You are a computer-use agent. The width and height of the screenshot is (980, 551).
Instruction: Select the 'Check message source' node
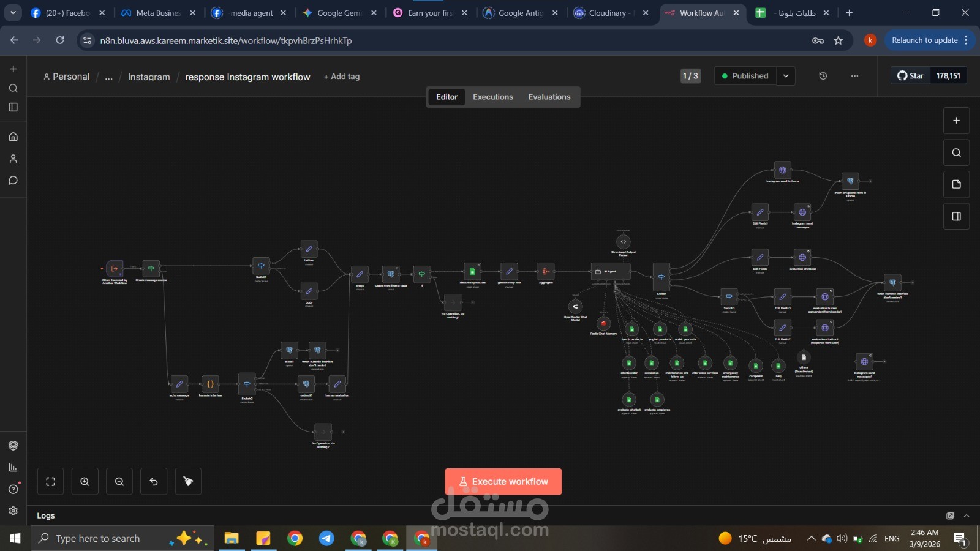pyautogui.click(x=151, y=268)
